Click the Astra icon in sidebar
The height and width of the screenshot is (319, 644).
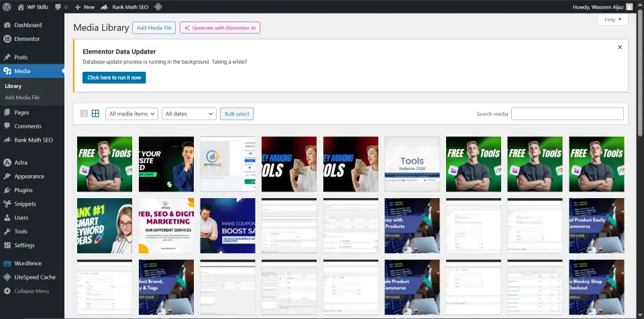7,163
